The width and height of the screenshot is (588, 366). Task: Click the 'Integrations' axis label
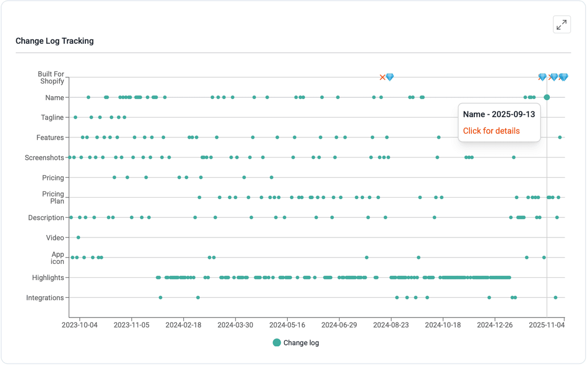[x=45, y=298]
